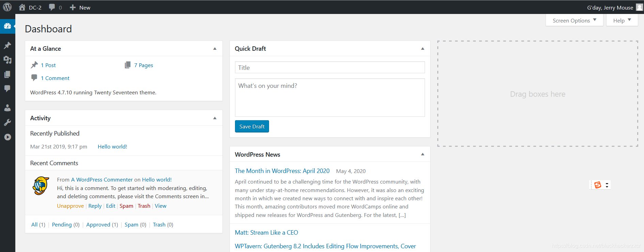Open Matt: Stream Like a CEO

(x=266, y=232)
